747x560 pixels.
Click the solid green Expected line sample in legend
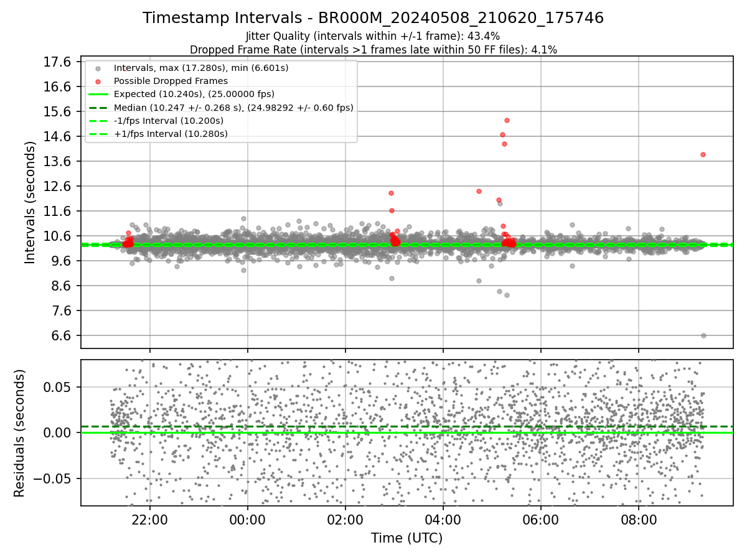(98, 95)
